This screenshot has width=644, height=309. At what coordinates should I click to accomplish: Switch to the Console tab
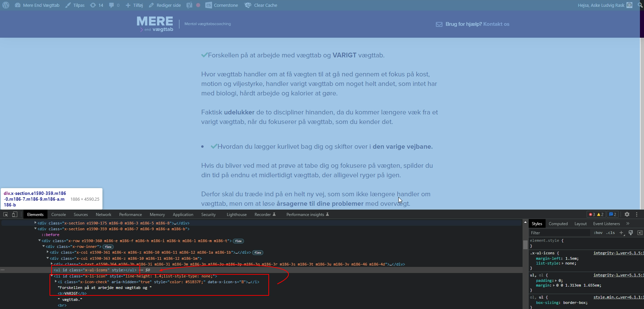tap(58, 214)
